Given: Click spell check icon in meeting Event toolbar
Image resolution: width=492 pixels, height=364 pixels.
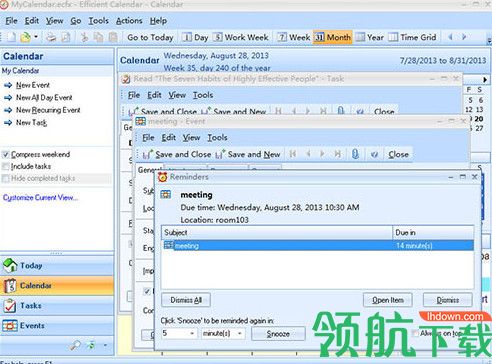Looking at the screenshot, I should click(374, 154).
